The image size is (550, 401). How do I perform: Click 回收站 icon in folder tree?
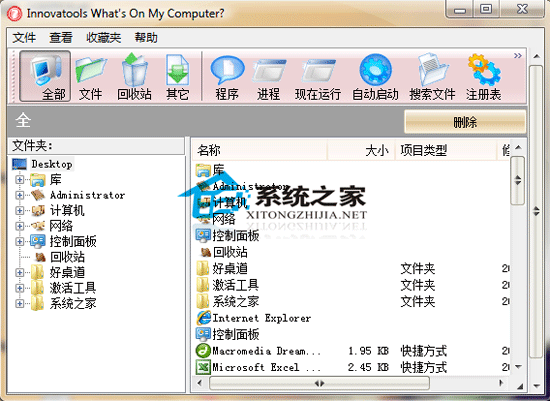[x=40, y=257]
